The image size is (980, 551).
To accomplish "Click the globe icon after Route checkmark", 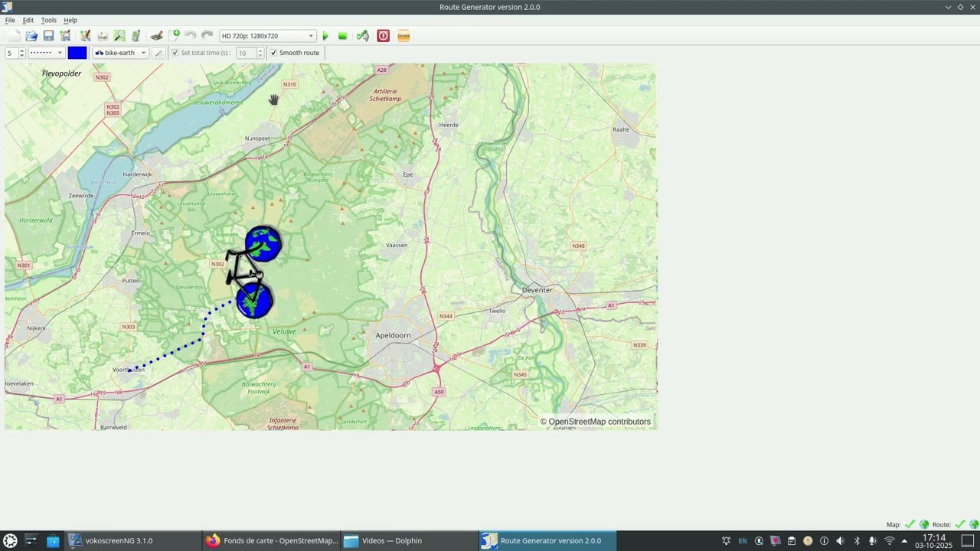I will tap(974, 524).
